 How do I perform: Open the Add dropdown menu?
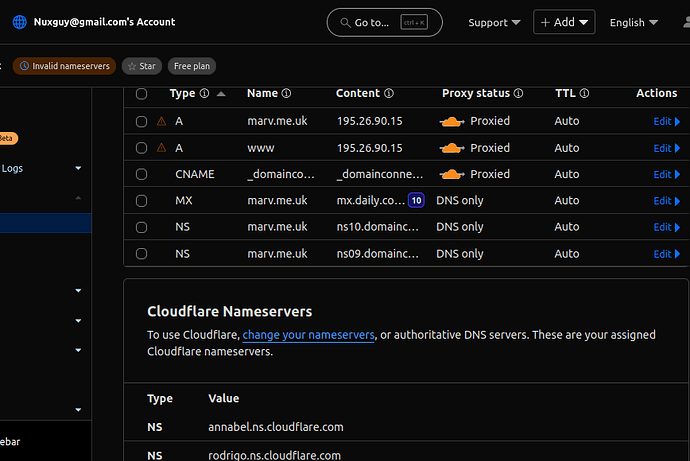pos(564,22)
